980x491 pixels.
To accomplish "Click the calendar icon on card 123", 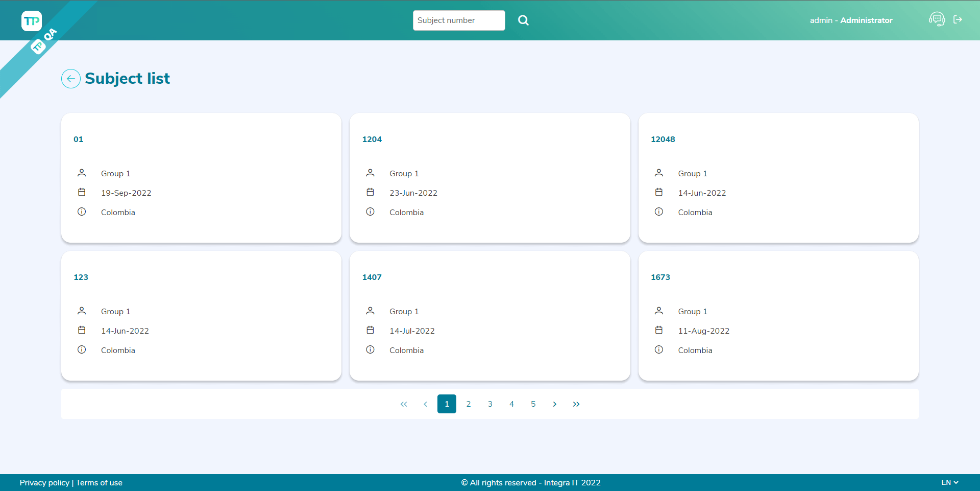I will click(x=82, y=330).
